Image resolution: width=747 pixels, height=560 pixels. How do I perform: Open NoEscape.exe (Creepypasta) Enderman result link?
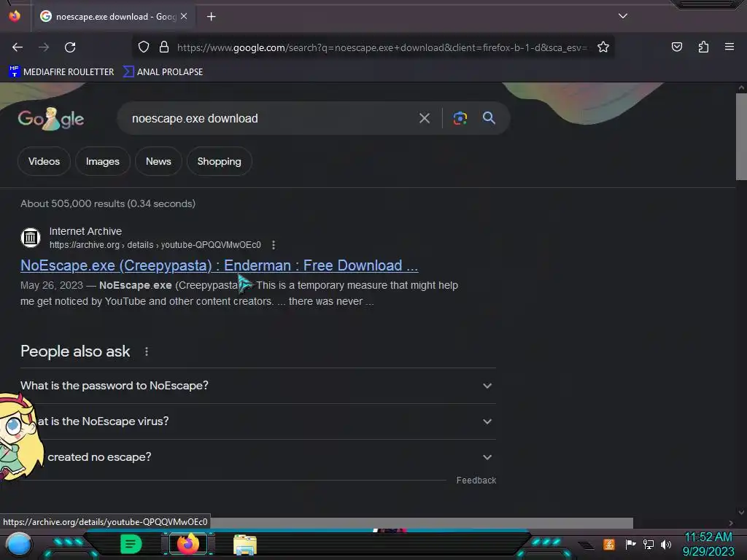pyautogui.click(x=219, y=265)
